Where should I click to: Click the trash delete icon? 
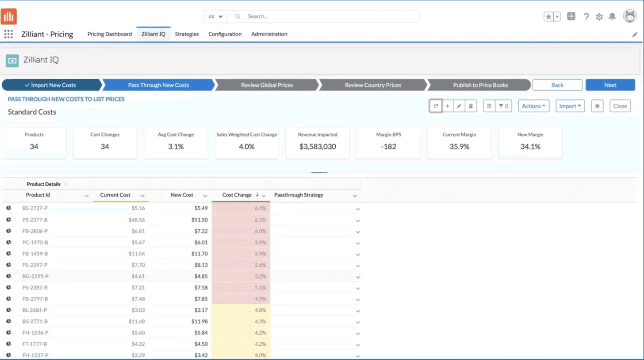[471, 106]
